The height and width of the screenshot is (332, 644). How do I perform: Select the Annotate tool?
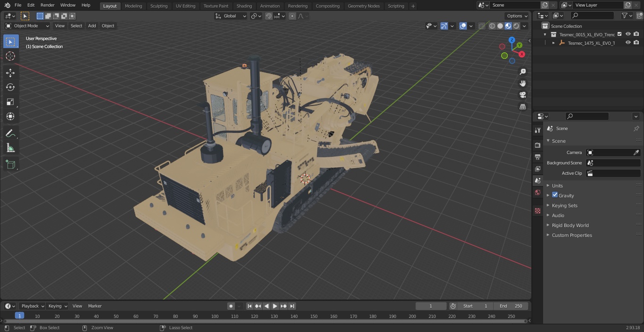[10, 133]
